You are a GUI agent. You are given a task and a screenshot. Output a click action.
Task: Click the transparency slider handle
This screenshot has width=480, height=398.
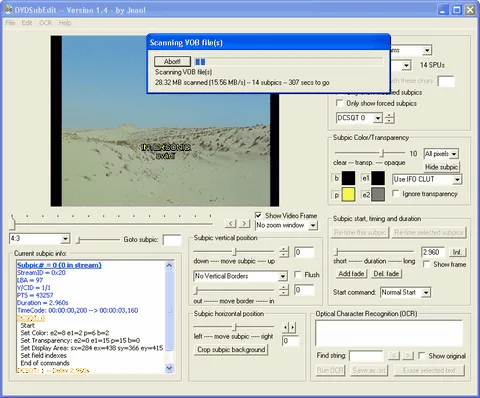click(x=383, y=153)
